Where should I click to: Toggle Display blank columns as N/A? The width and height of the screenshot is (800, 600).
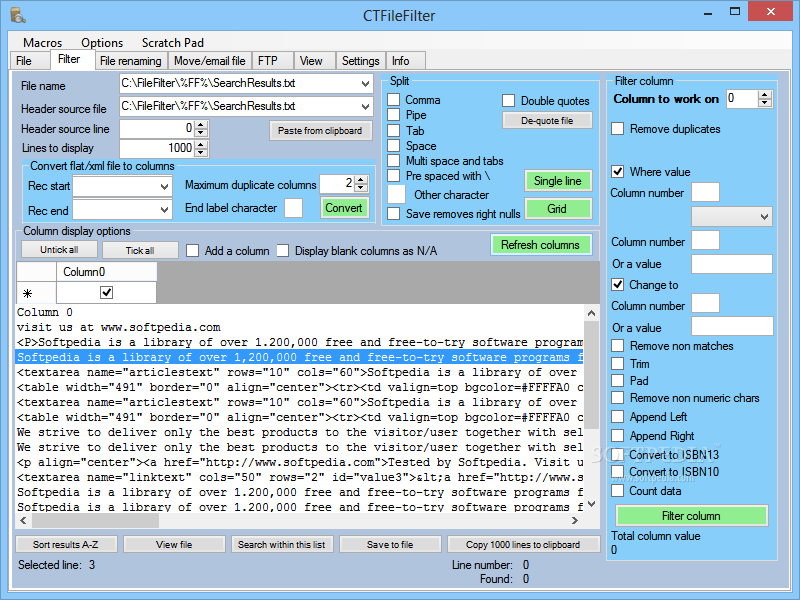pos(283,251)
